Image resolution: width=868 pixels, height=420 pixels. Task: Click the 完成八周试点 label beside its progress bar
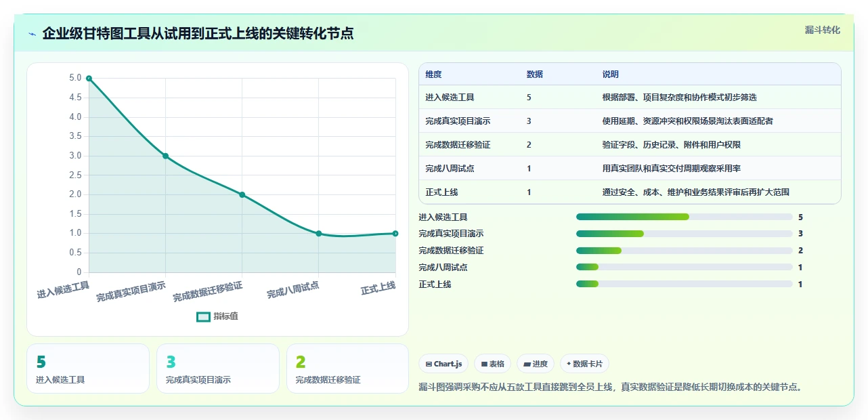click(443, 268)
